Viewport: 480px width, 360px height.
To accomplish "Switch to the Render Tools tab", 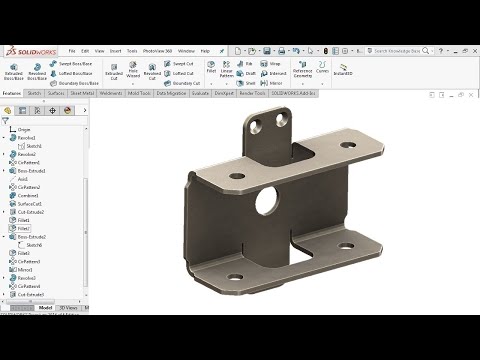I will [252, 93].
